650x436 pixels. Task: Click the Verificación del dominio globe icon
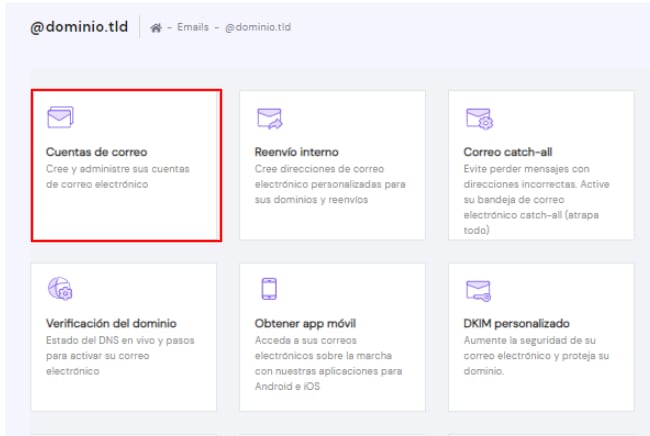(59, 290)
